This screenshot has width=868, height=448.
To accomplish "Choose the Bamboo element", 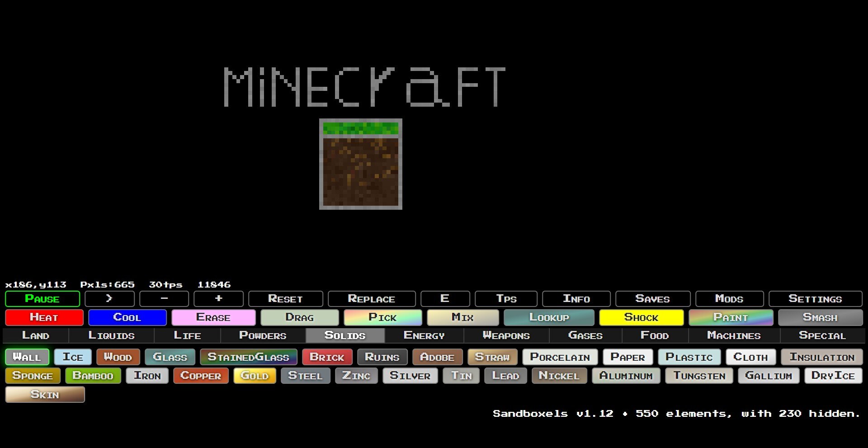I will [93, 376].
